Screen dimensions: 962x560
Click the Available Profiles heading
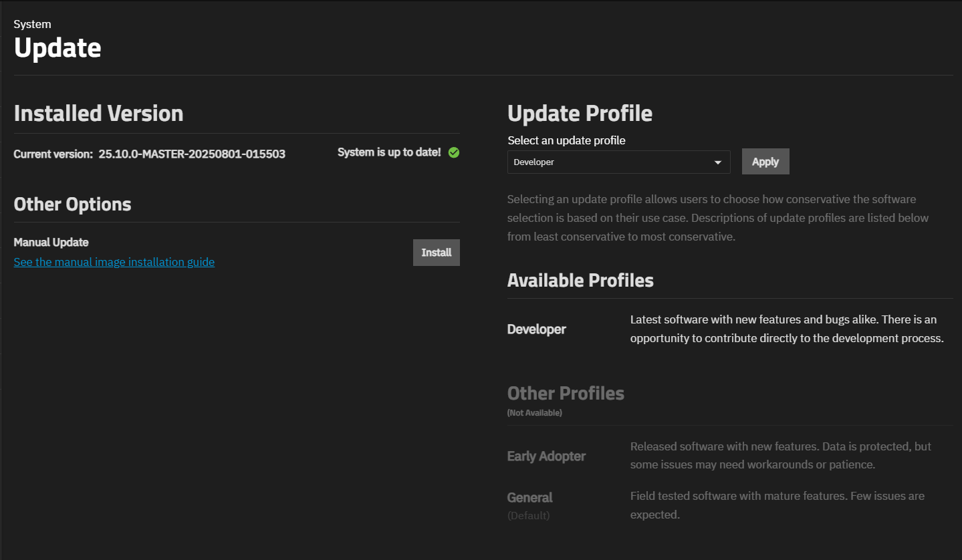580,280
